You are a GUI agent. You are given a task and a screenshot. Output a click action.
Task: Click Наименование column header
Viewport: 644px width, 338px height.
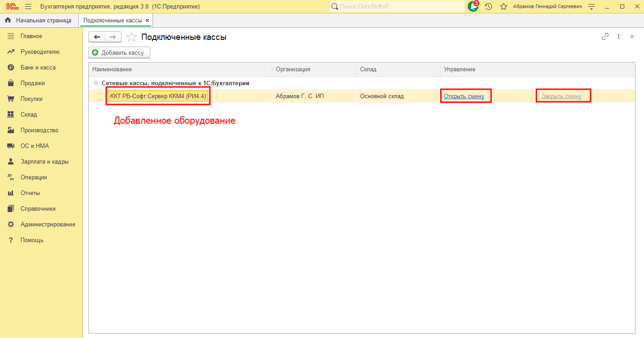[180, 69]
